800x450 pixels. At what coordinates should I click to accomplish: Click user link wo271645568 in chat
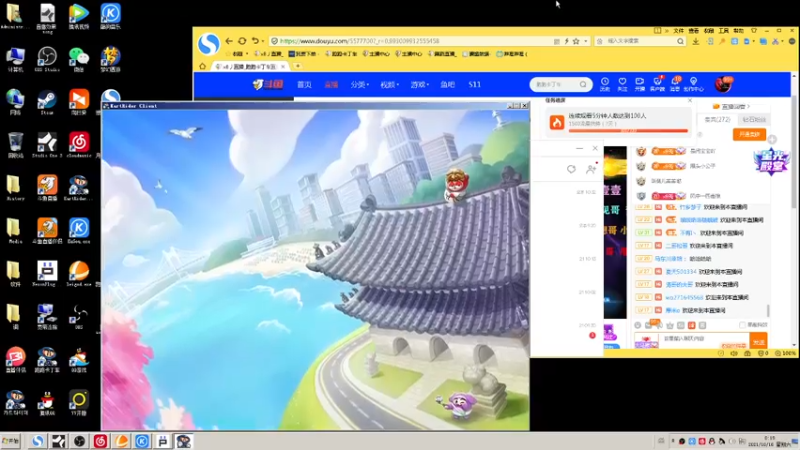(x=684, y=297)
